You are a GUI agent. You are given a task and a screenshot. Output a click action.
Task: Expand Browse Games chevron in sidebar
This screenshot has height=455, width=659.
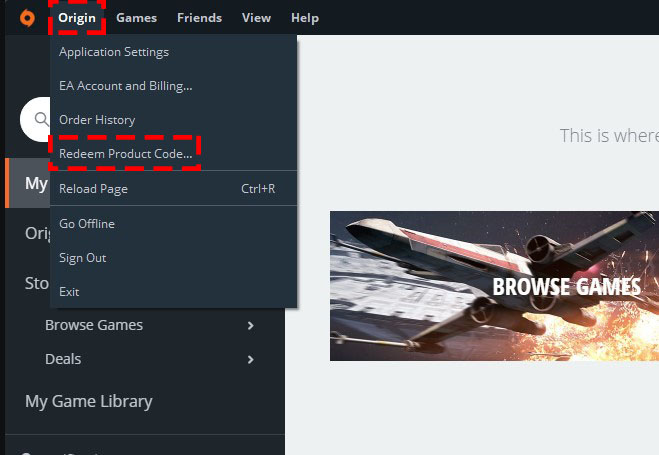tap(250, 326)
